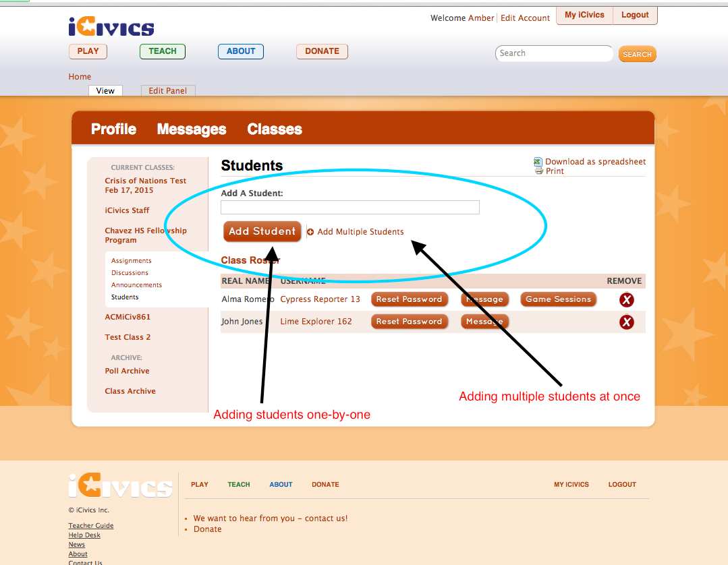Open Game Sessions for Alma Romero

[x=558, y=299]
